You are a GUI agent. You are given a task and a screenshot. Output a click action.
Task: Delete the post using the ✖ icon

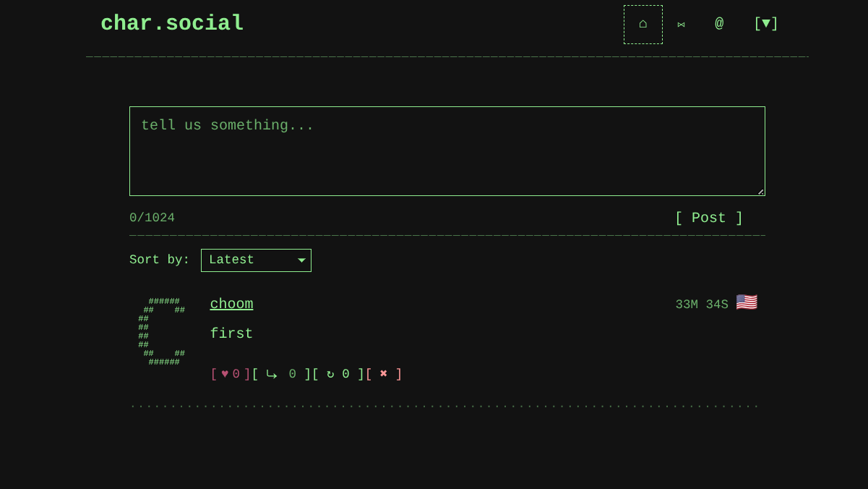tap(383, 374)
